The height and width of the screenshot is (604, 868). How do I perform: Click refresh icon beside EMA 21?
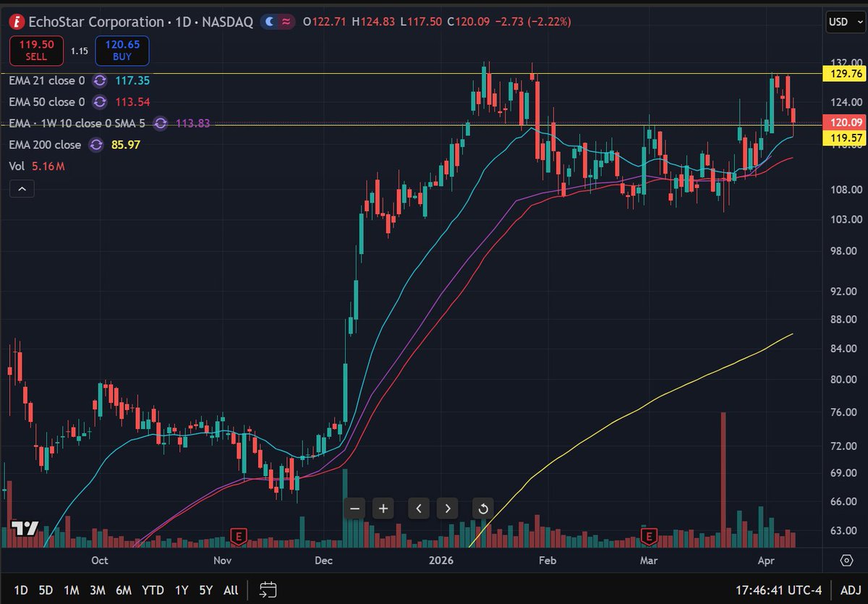[x=100, y=81]
